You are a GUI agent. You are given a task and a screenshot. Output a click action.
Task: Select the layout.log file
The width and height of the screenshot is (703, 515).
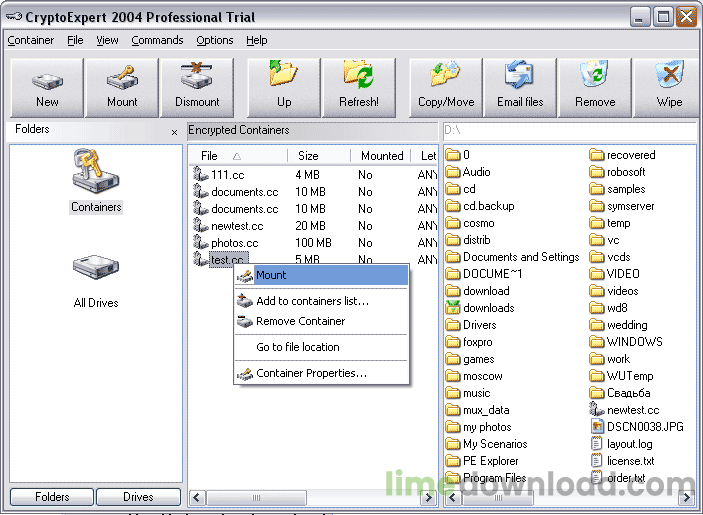coord(621,444)
